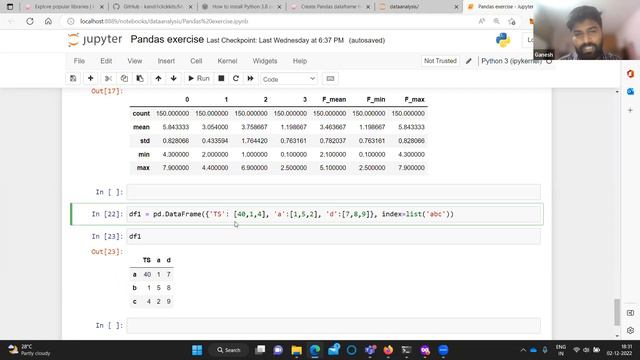Click the Python 3 (ipykernel) kernel name
Image resolution: width=640 pixels, height=360 pixels.
pyautogui.click(x=511, y=61)
